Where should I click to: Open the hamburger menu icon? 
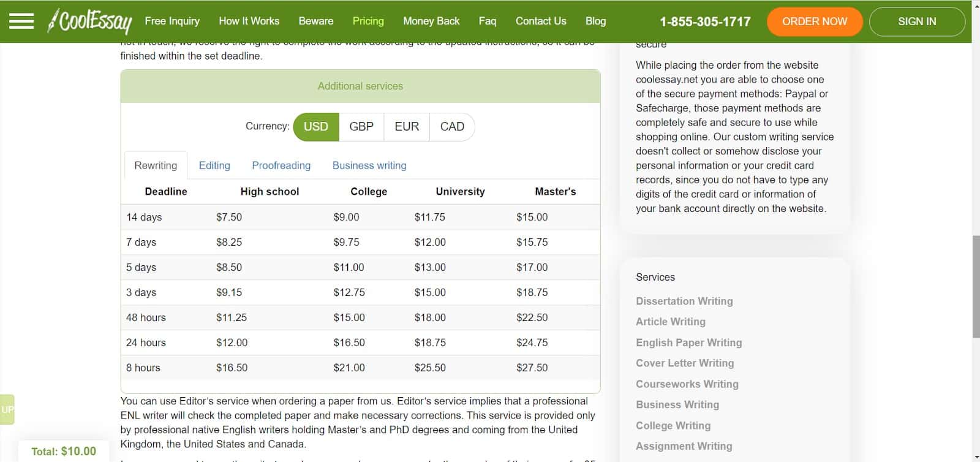21,21
